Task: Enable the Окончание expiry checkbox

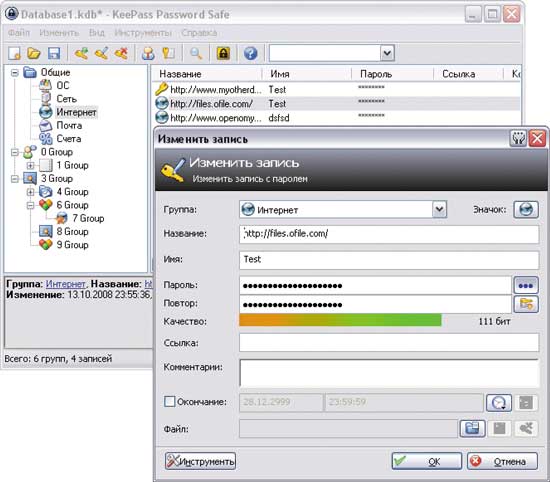Action: [x=169, y=401]
